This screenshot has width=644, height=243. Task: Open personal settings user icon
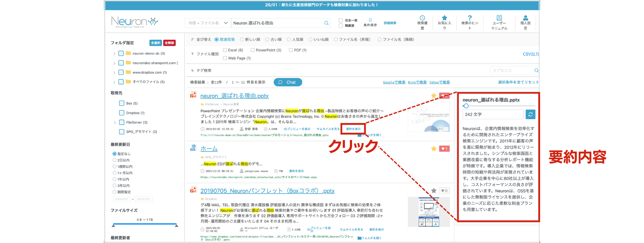coord(526,18)
